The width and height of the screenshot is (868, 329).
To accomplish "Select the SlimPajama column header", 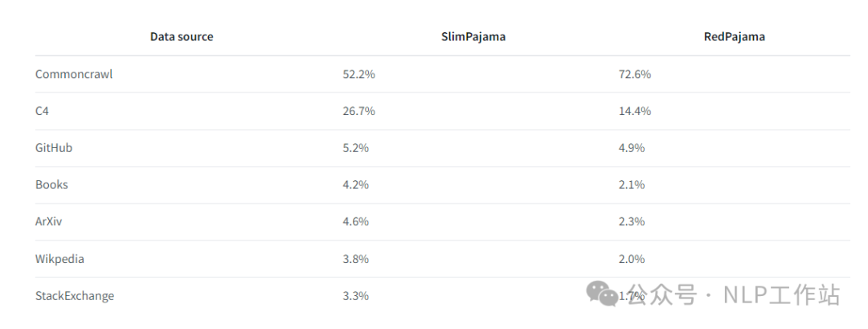I will pos(473,36).
